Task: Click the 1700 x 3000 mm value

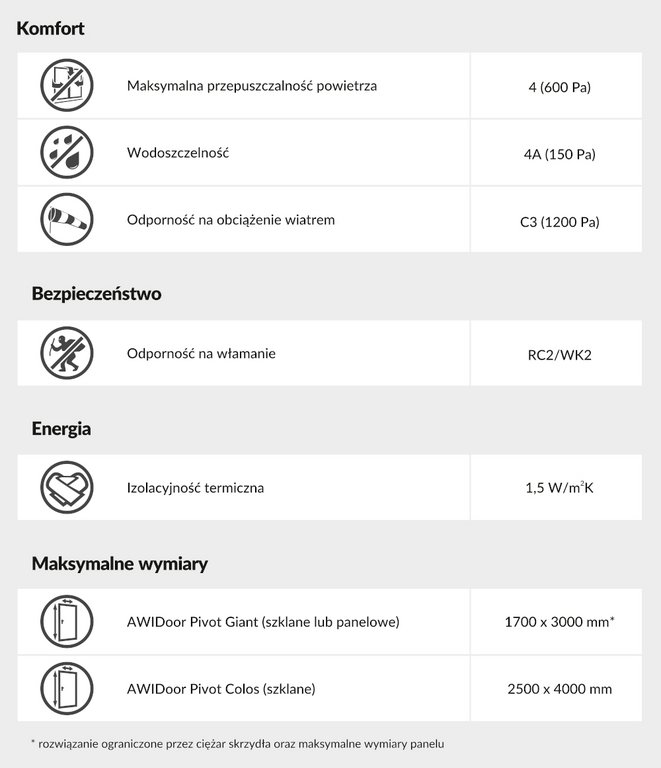Action: pyautogui.click(x=559, y=622)
